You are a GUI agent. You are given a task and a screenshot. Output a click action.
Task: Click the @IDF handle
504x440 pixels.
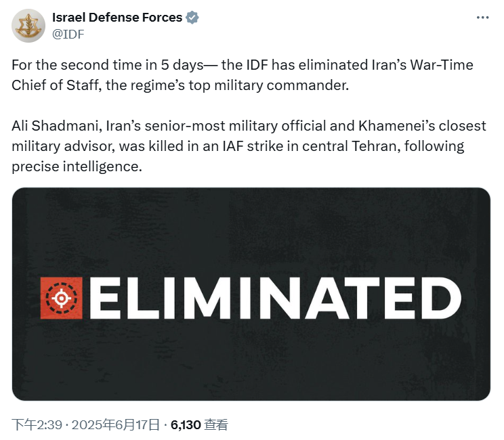(68, 34)
